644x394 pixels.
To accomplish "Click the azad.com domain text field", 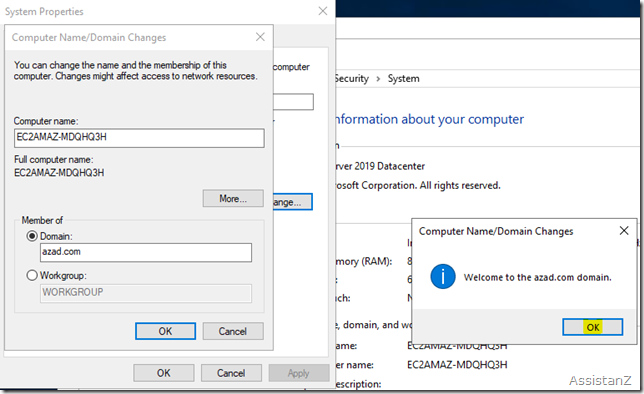I will tap(146, 253).
